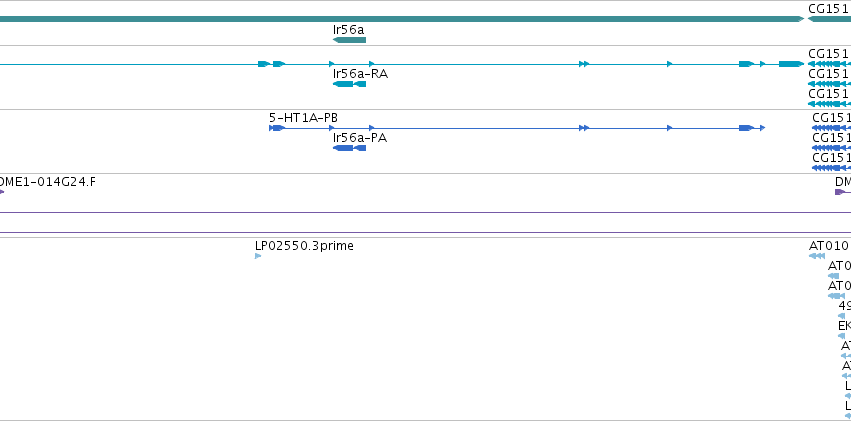Viewport: 851px width, 421px height.
Task: Select the arrow glyph beneath DME1-014G24.F
Action: pyautogui.click(x=2, y=192)
